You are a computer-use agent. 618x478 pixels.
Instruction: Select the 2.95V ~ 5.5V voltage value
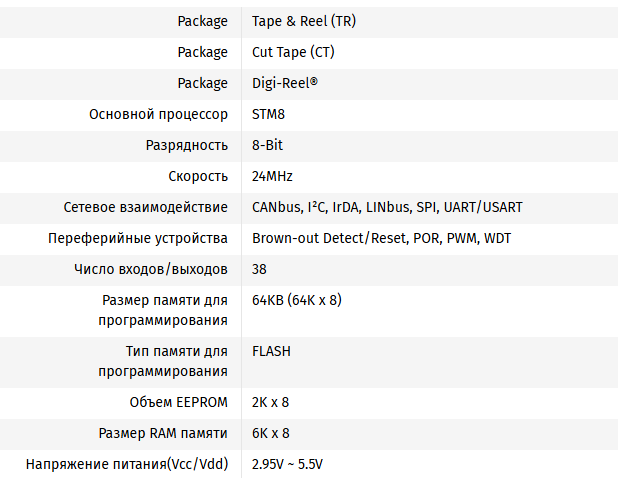pos(288,464)
